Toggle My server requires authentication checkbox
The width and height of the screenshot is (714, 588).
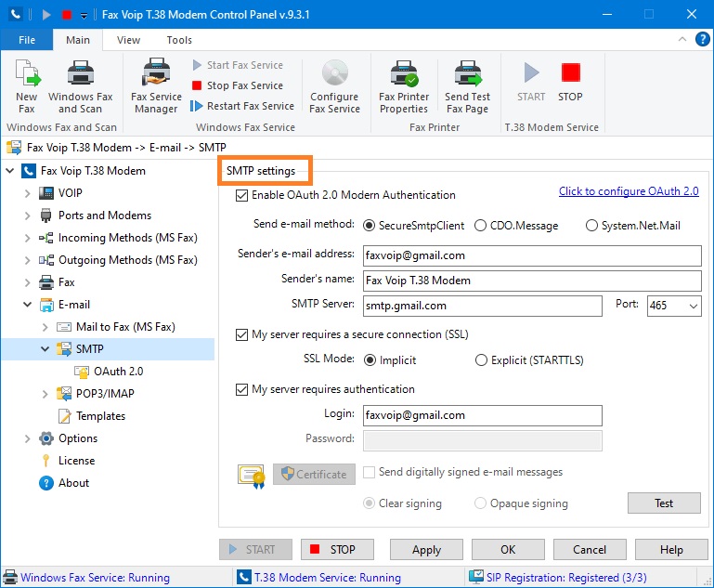click(241, 390)
